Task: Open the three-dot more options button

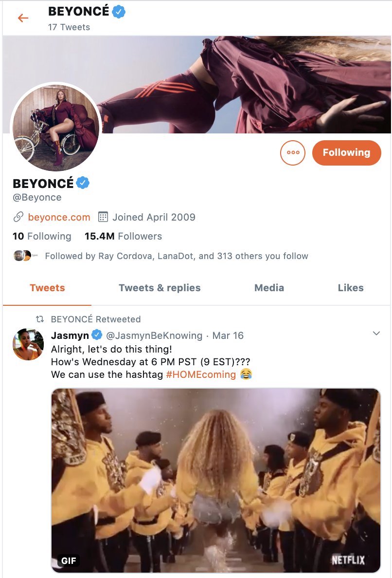Action: coord(293,152)
